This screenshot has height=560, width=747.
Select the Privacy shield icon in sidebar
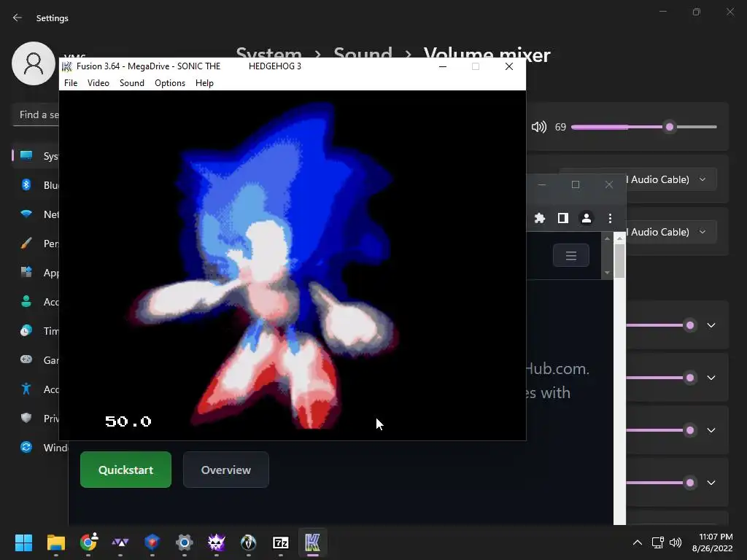coord(26,418)
